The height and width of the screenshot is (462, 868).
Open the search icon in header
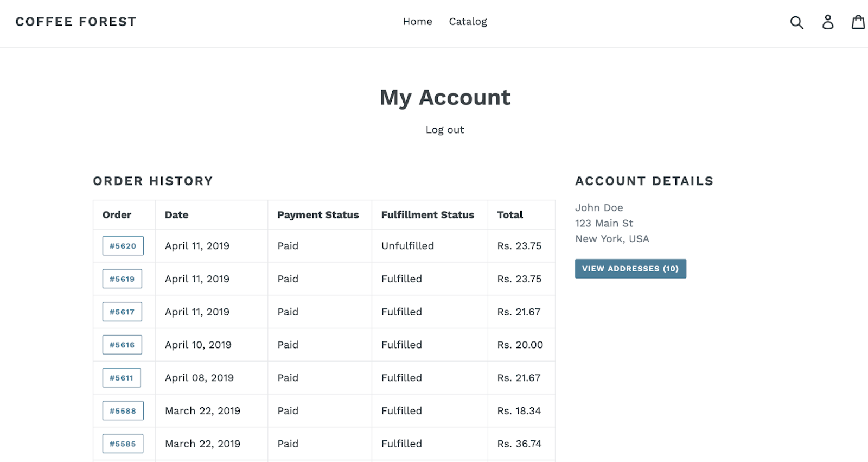[x=796, y=22]
